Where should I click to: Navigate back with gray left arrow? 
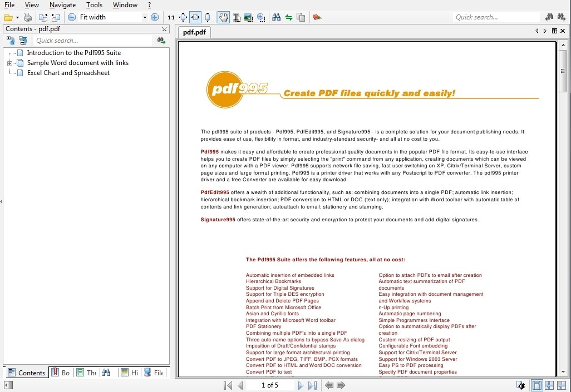329,385
